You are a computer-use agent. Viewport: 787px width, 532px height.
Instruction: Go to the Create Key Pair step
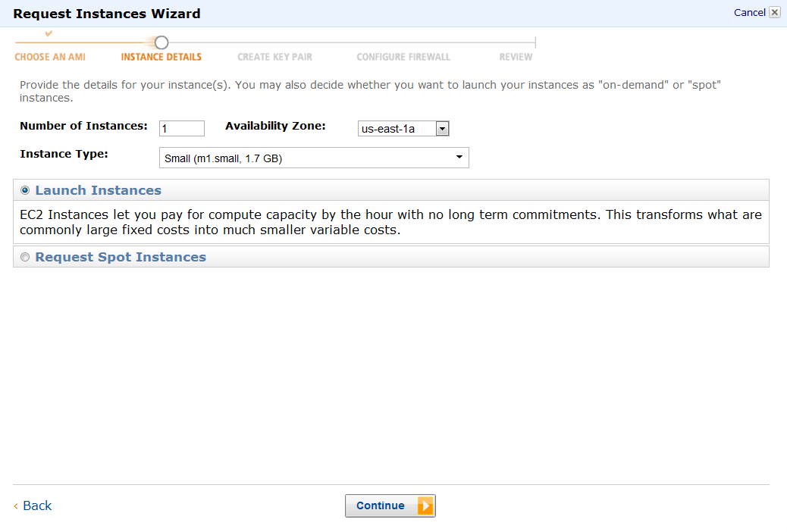(x=274, y=57)
